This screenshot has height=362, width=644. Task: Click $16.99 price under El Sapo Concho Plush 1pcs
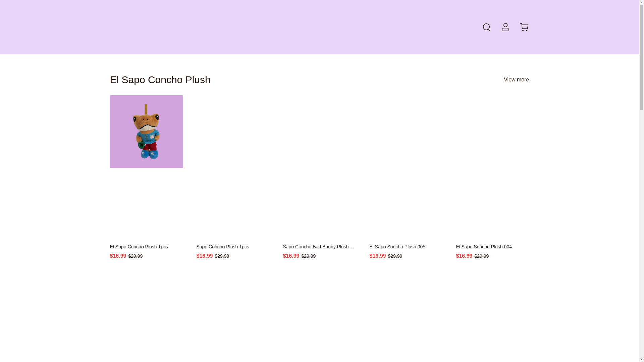pos(118,256)
